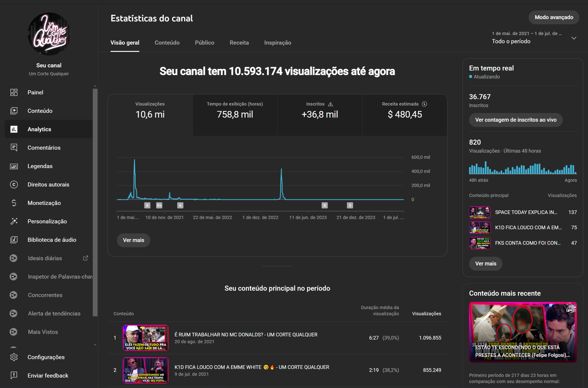Open the Comentários sidebar icon
This screenshot has height=388, width=588.
[x=14, y=147]
